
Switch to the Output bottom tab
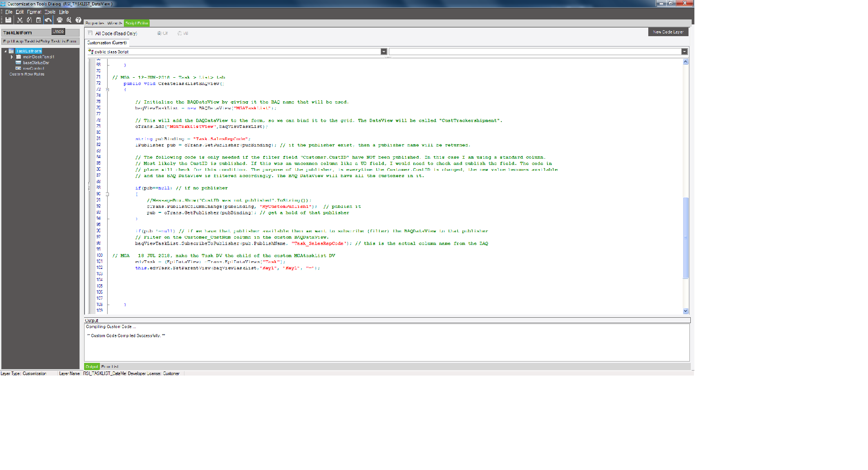(92, 367)
